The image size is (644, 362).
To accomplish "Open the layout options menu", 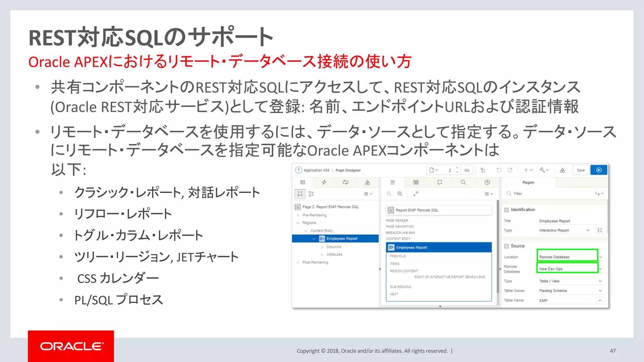I will pos(489,194).
